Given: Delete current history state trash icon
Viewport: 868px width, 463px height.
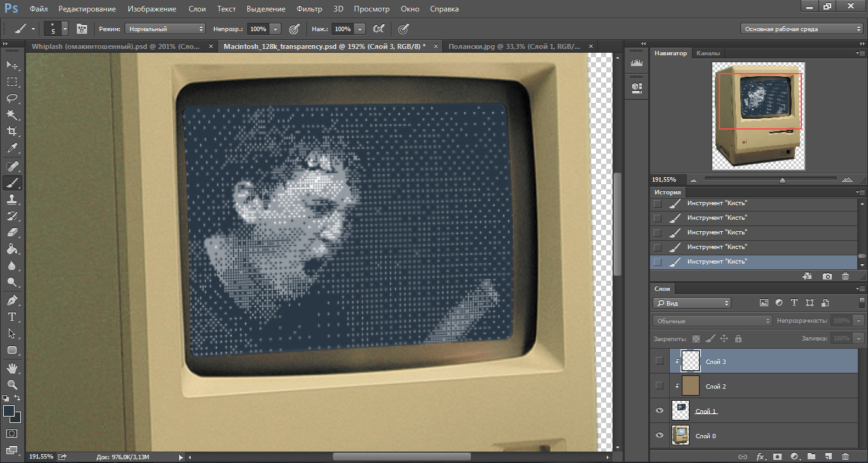Looking at the screenshot, I should click(845, 276).
